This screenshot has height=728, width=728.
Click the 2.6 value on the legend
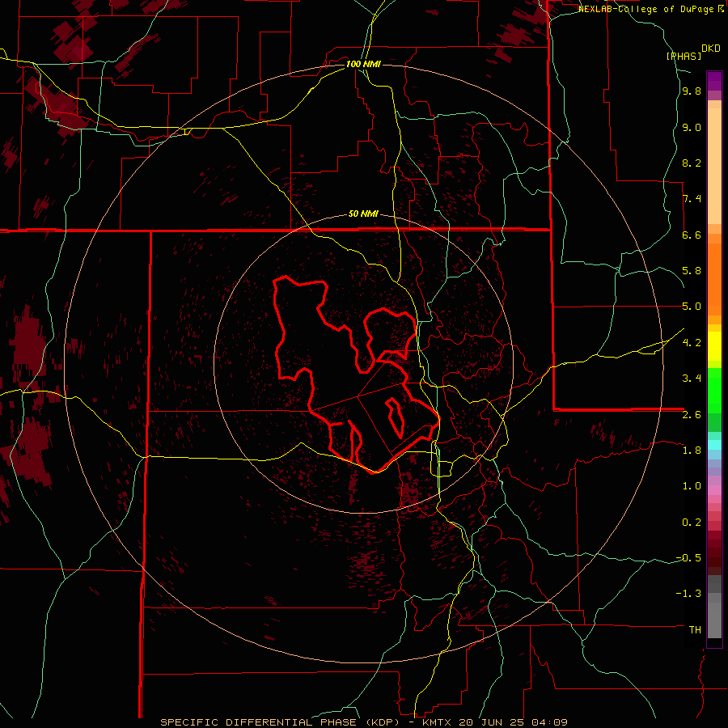(692, 415)
